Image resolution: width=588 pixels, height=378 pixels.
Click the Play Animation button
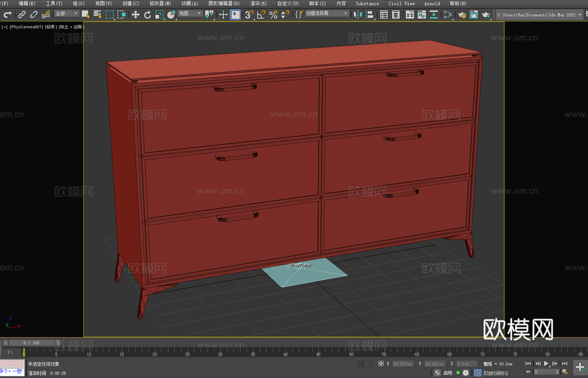pyautogui.click(x=546, y=364)
